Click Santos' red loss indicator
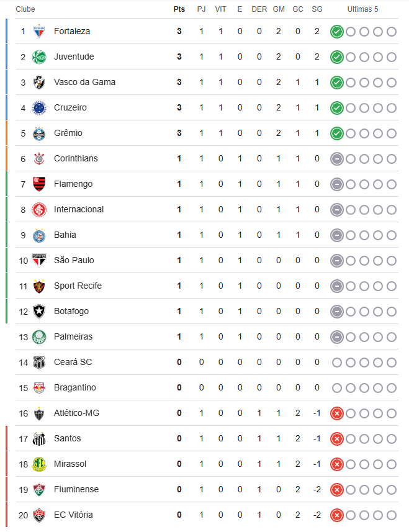Image resolution: width=409 pixels, height=532 pixels. tap(337, 439)
